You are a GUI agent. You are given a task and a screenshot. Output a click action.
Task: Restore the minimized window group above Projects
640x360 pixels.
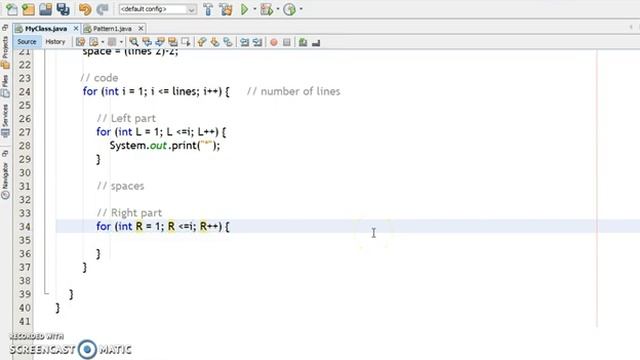[x=5, y=27]
